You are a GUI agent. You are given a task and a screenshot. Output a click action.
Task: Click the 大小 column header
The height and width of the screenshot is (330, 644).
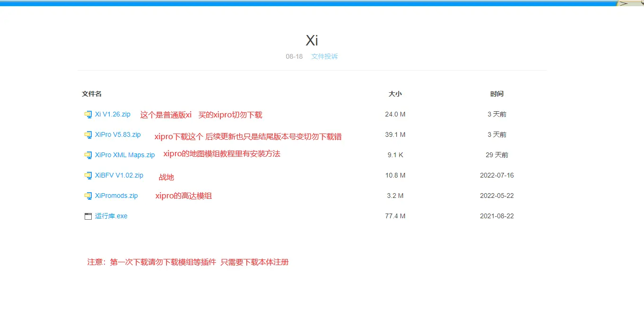click(x=395, y=94)
